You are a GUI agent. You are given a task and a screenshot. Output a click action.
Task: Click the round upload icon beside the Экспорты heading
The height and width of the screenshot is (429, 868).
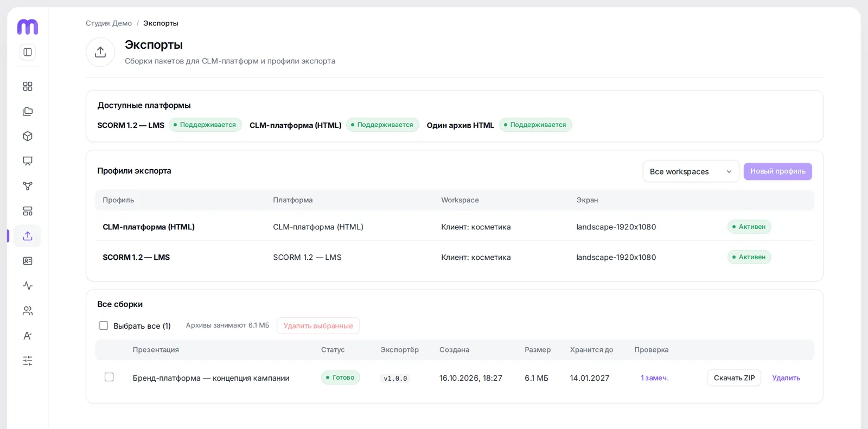click(100, 52)
